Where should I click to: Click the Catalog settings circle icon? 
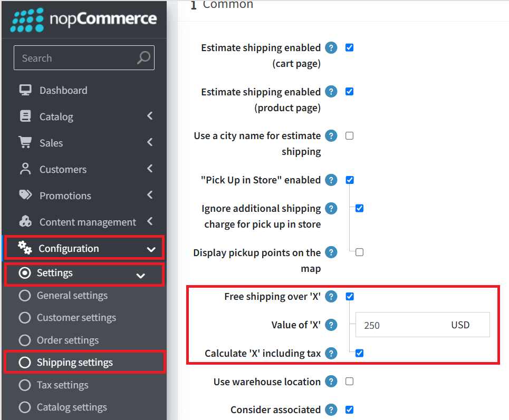point(25,407)
